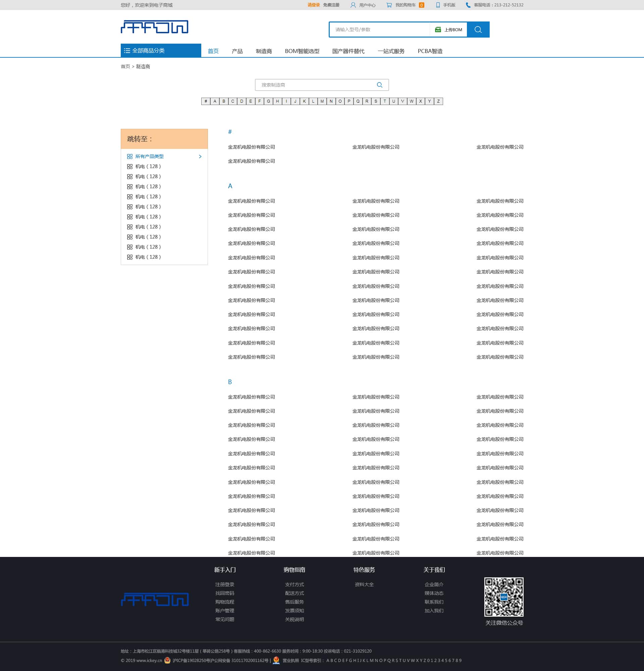Open the BOM智能选型 nav tab
Screen dimensions: 644x671
click(302, 51)
